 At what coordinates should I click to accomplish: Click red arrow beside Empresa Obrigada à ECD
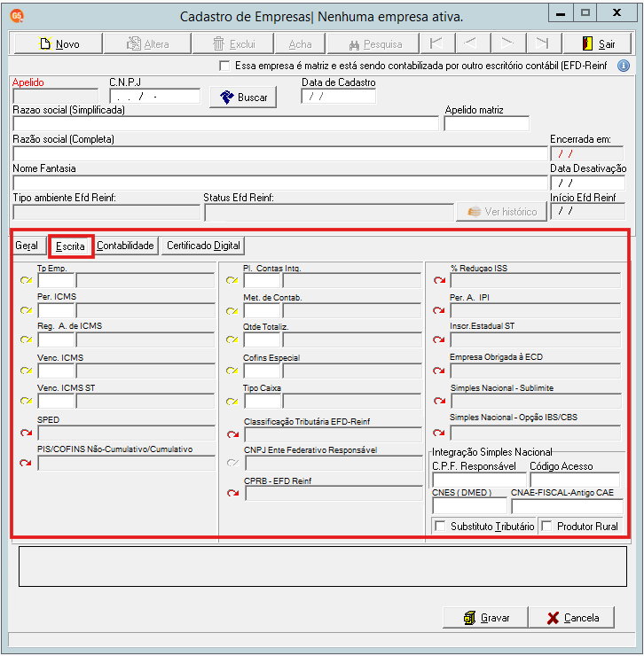(x=439, y=371)
